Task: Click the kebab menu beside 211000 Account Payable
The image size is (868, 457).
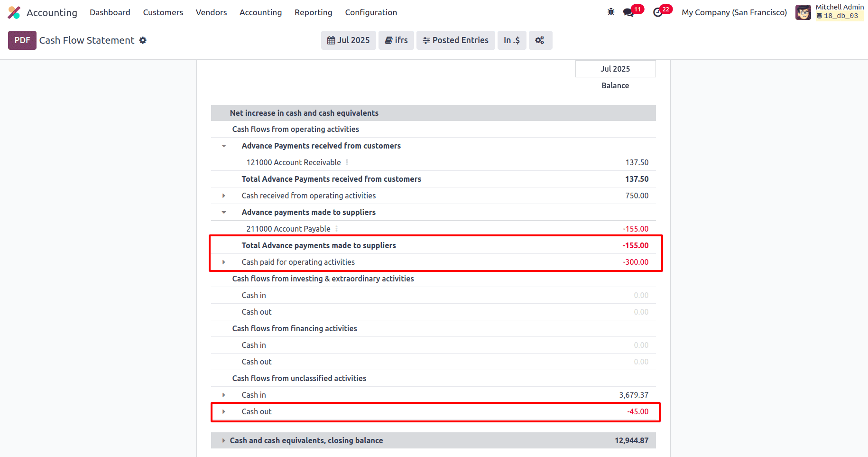Action: [x=336, y=229]
